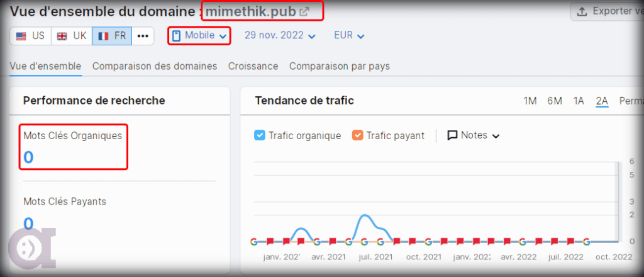Select the 1A time range

click(579, 101)
